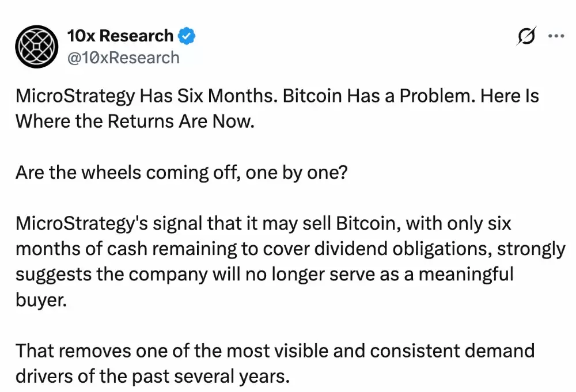Visit the @10xResearch handle link
This screenshot has width=576, height=392.
coord(123,58)
